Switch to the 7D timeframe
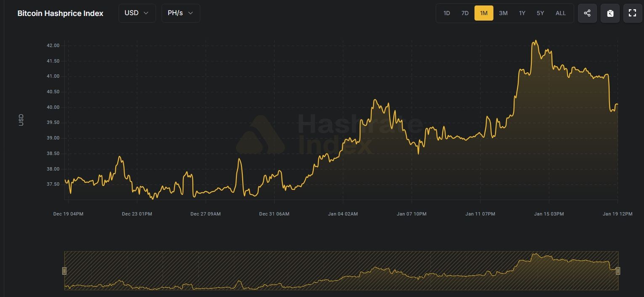The image size is (644, 297). tap(465, 13)
